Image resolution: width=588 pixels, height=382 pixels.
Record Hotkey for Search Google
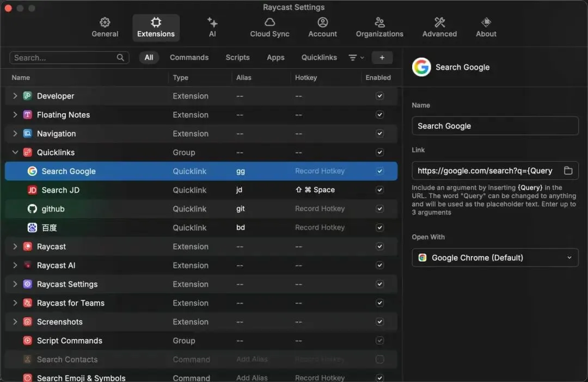(320, 171)
